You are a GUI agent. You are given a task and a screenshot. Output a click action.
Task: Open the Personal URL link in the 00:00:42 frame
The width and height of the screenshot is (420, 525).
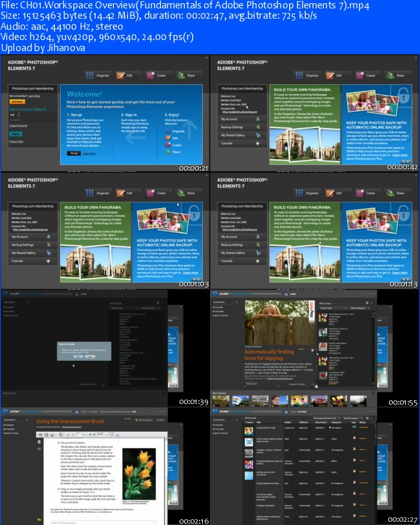(x=240, y=112)
